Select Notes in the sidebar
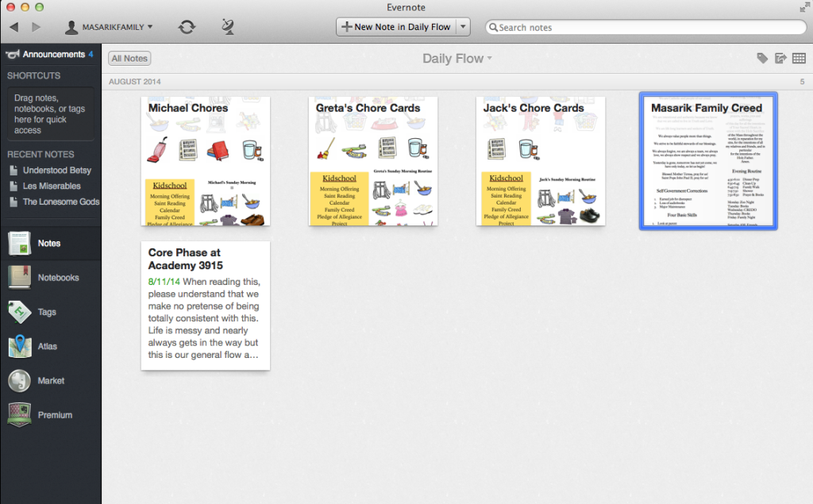The height and width of the screenshot is (504, 813). click(x=51, y=243)
